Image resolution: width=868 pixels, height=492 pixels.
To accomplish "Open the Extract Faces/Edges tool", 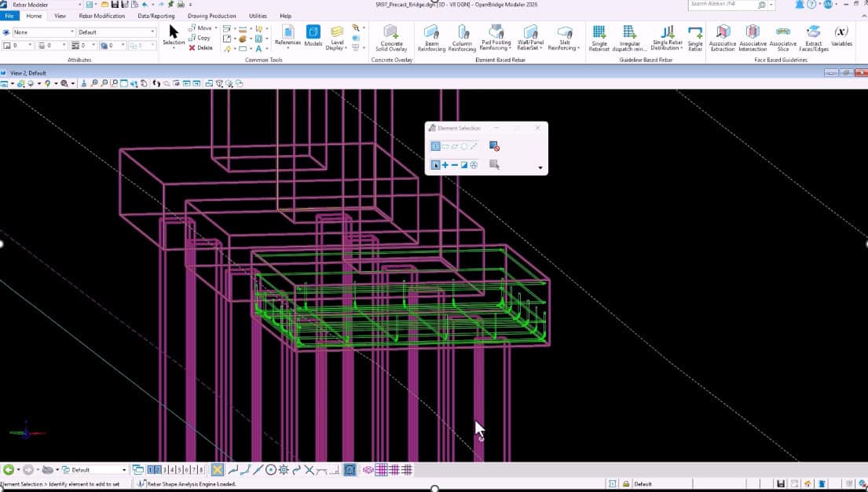I will tap(814, 38).
